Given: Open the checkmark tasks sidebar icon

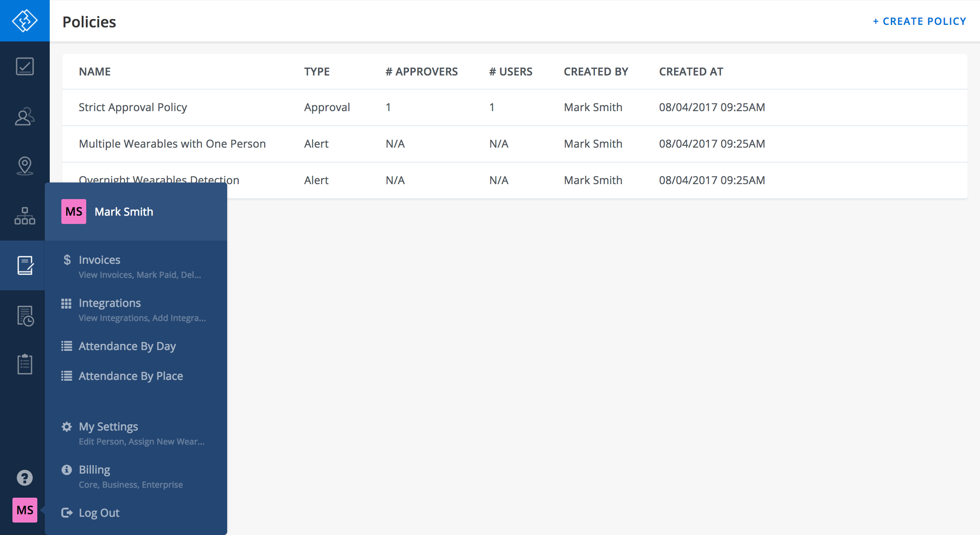Looking at the screenshot, I should pos(24,66).
